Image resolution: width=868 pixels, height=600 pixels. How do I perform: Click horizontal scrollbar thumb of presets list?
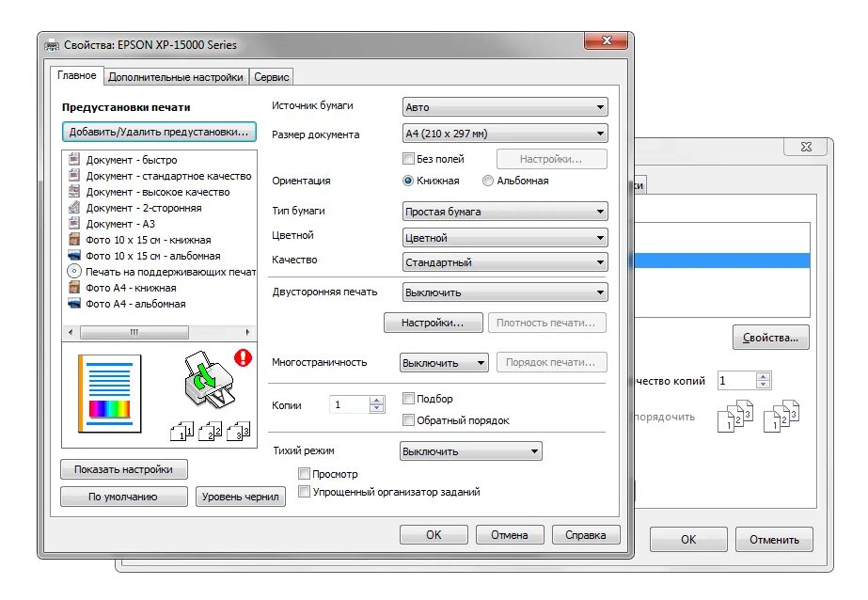point(134,332)
